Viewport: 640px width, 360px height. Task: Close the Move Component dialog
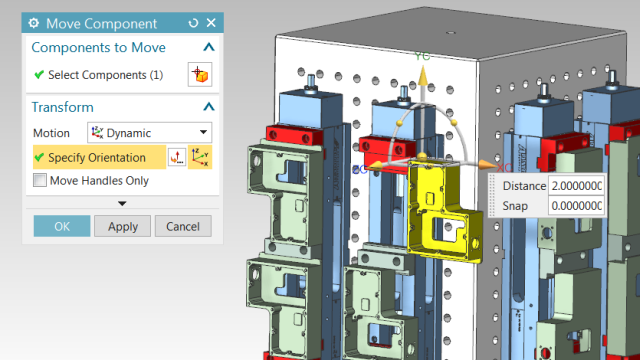211,23
